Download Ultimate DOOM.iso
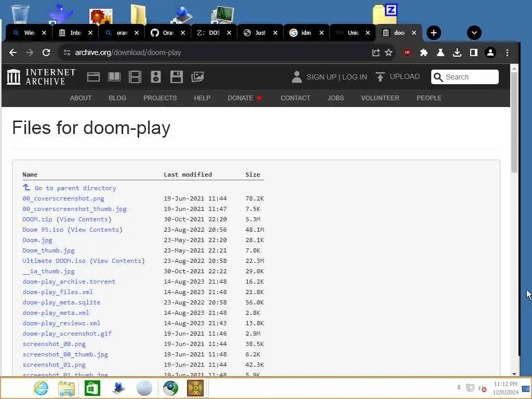Image resolution: width=532 pixels, height=399 pixels. pyautogui.click(x=54, y=261)
